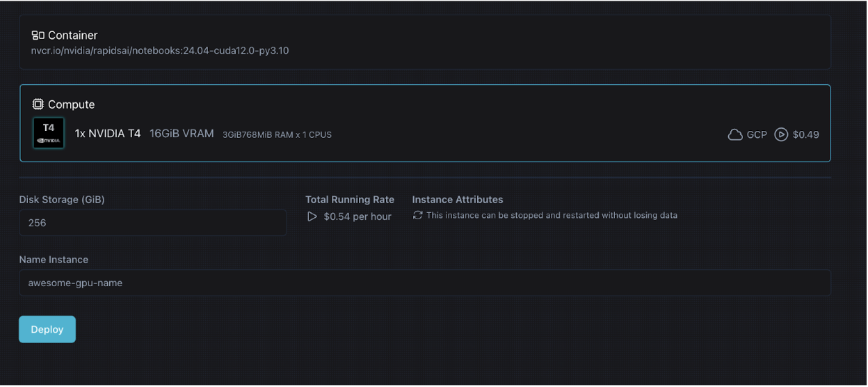The height and width of the screenshot is (387, 868).
Task: Click the '3GiB768MiB RAM x 1 CPUS' text
Action: pyautogui.click(x=277, y=135)
